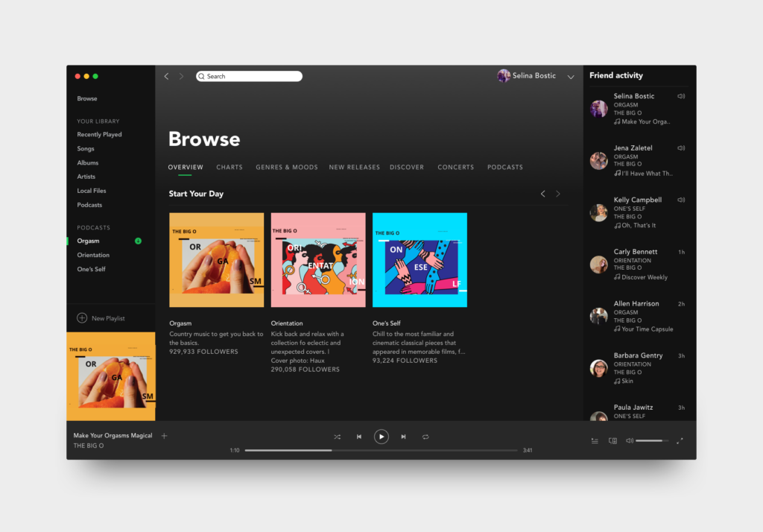Select the Orgasm podcast in the sidebar

88,241
